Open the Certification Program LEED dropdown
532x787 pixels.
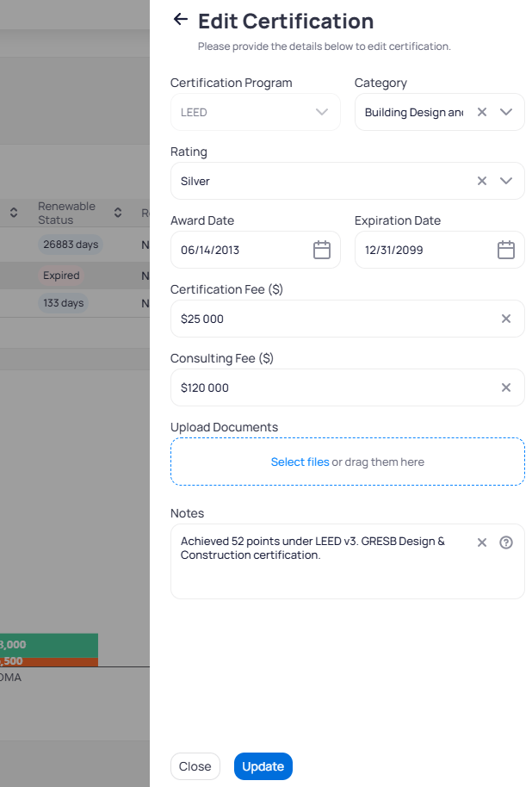click(x=256, y=112)
